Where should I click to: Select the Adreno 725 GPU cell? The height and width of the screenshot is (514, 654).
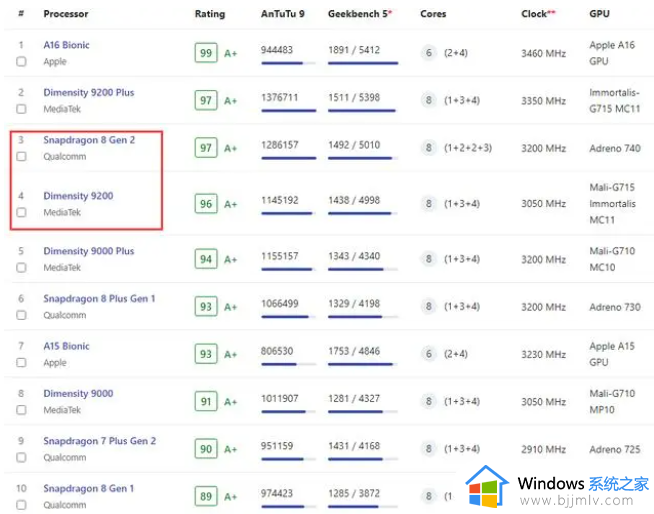pos(615,449)
